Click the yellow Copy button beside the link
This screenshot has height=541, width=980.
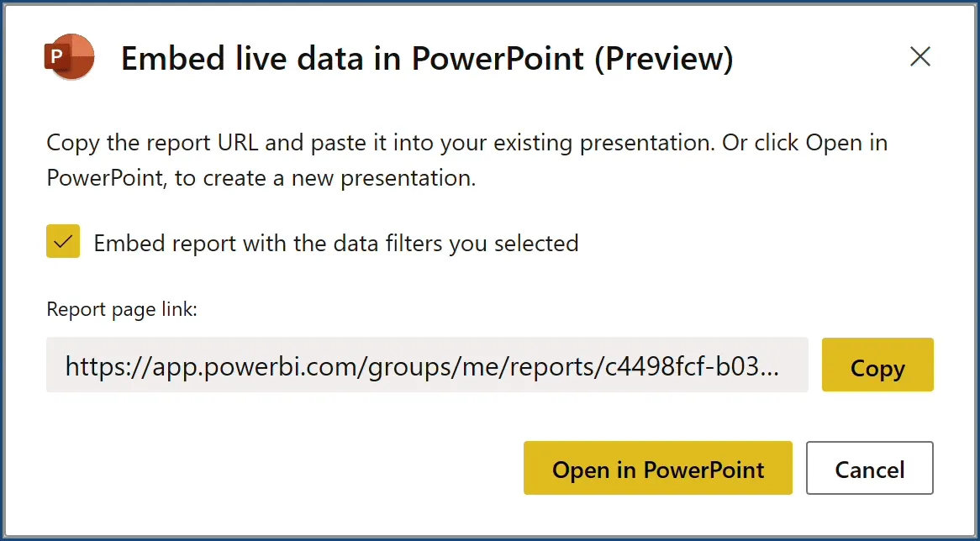tap(877, 365)
